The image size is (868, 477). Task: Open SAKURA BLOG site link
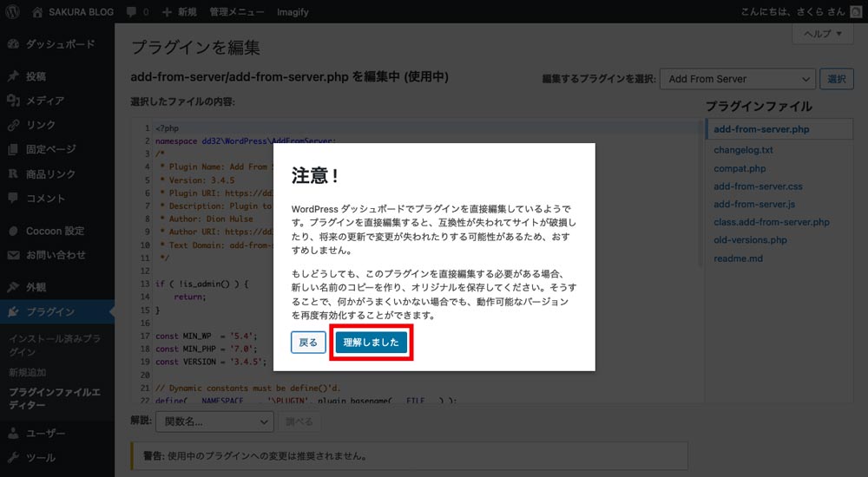[81, 12]
